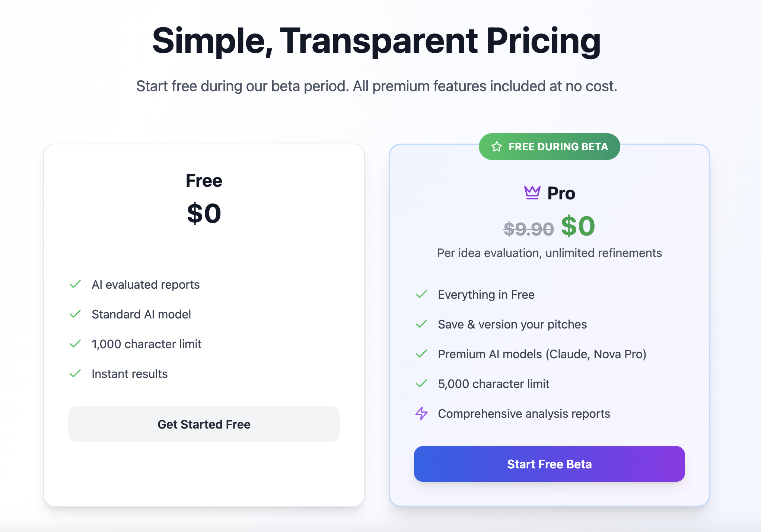Click checkmark next to 1,000 character limit
The width and height of the screenshot is (761, 532).
[75, 344]
